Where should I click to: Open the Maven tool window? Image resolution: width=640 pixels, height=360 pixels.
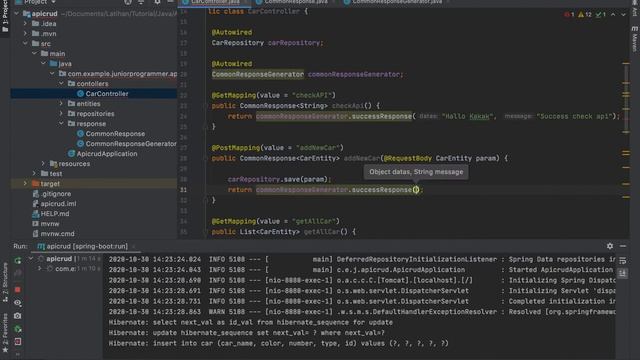point(635,39)
